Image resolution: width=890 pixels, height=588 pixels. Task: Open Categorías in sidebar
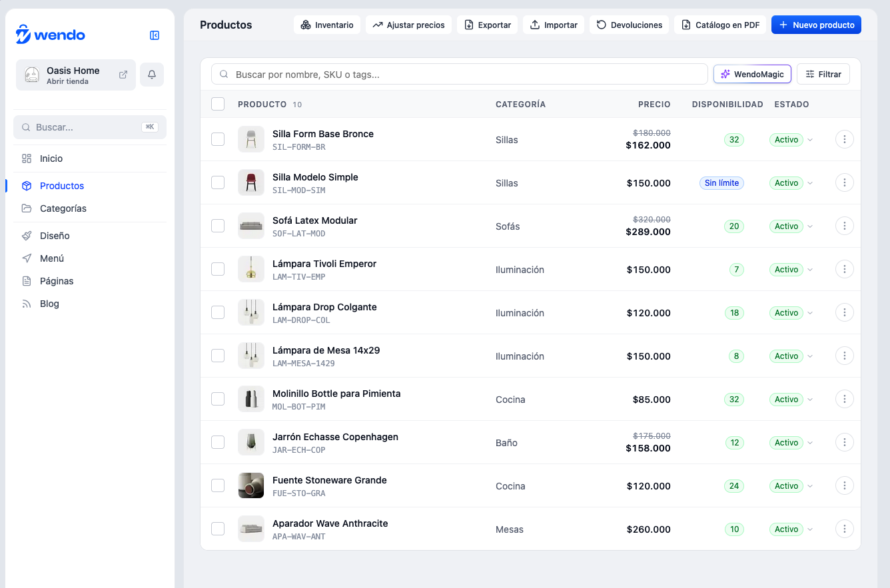point(90,208)
